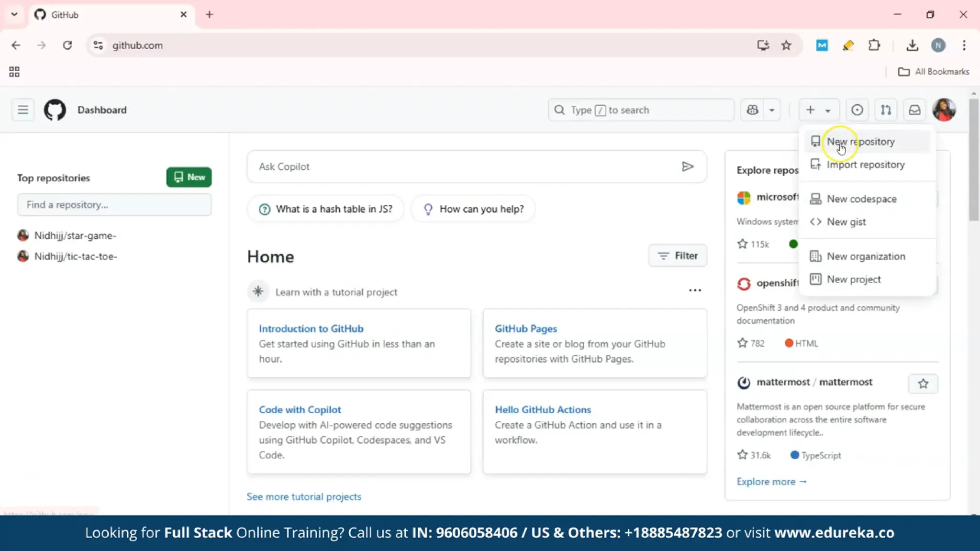Screen dimensions: 980x551
Task: Choose New gist from the menu
Action: tap(867, 222)
